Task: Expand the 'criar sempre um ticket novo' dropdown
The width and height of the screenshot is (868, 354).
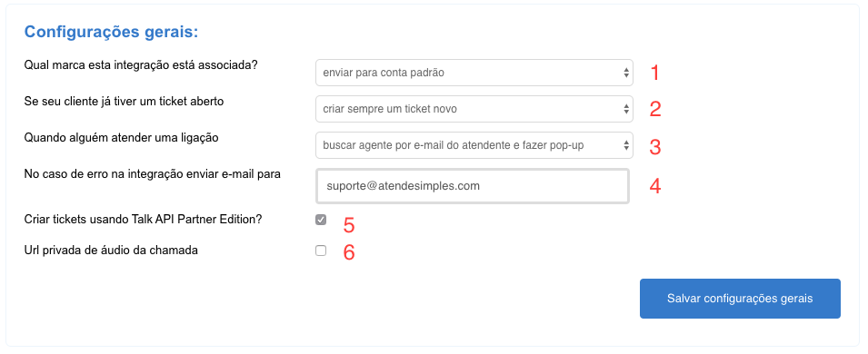Action: point(474,109)
